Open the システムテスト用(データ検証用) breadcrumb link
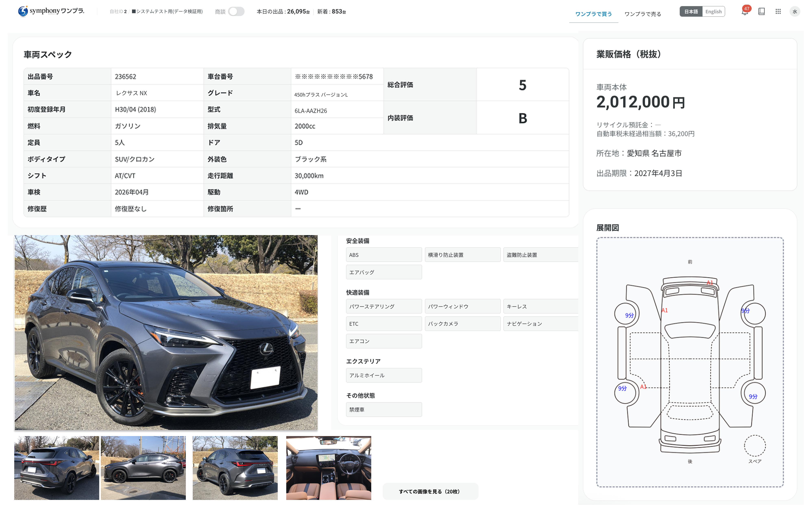The height and width of the screenshot is (505, 812). [167, 11]
